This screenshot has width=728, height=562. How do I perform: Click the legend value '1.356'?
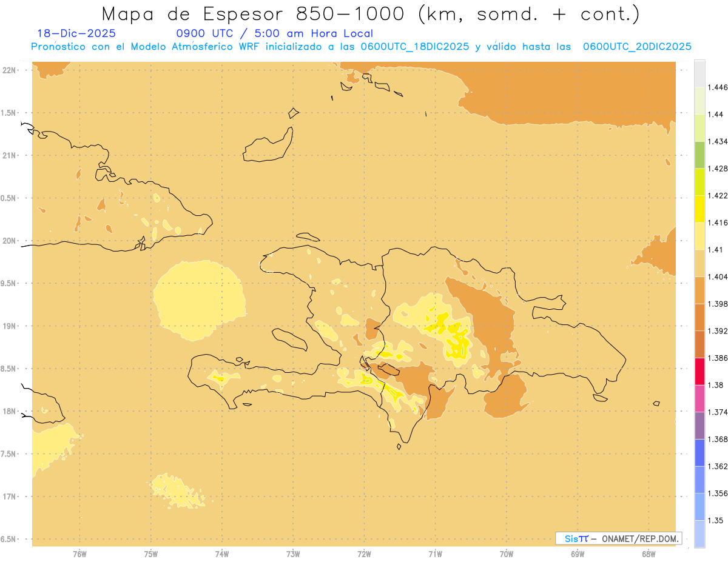coord(718,493)
